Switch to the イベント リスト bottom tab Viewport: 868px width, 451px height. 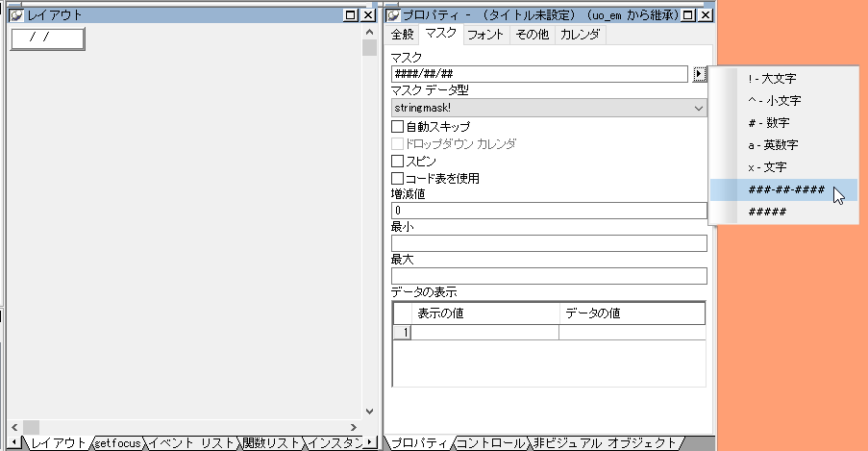tap(192, 443)
